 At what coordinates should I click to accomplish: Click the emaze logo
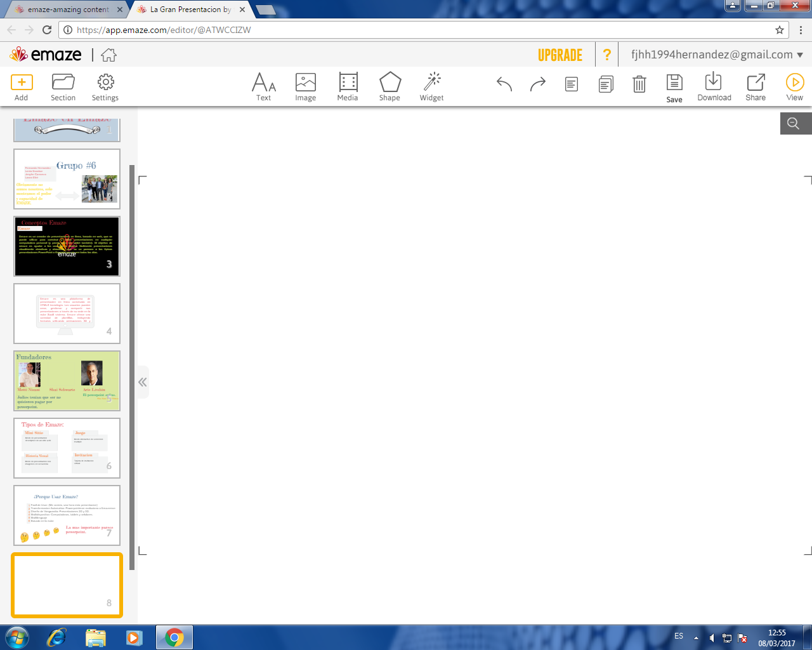point(46,55)
